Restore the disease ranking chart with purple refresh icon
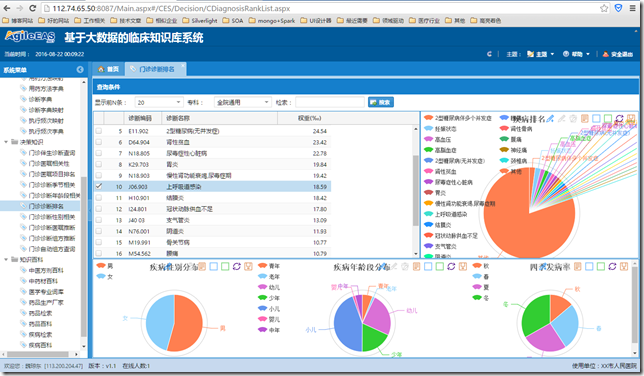The height and width of the screenshot is (376, 644). click(619, 119)
